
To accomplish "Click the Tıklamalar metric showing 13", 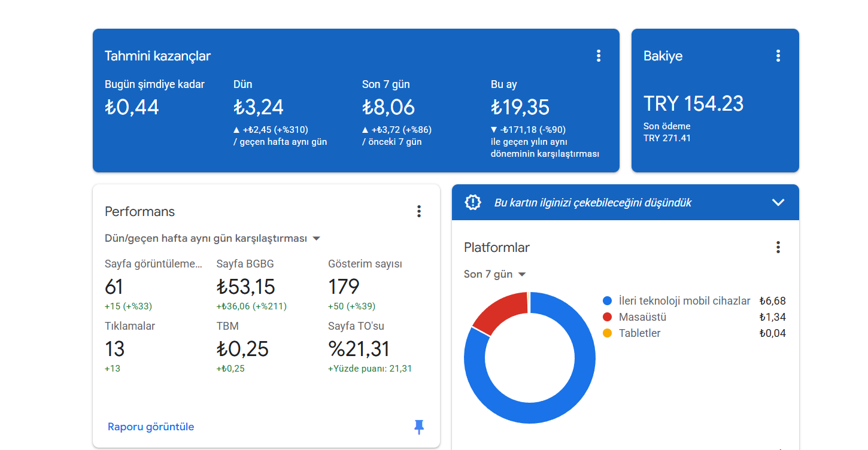I will click(x=116, y=348).
